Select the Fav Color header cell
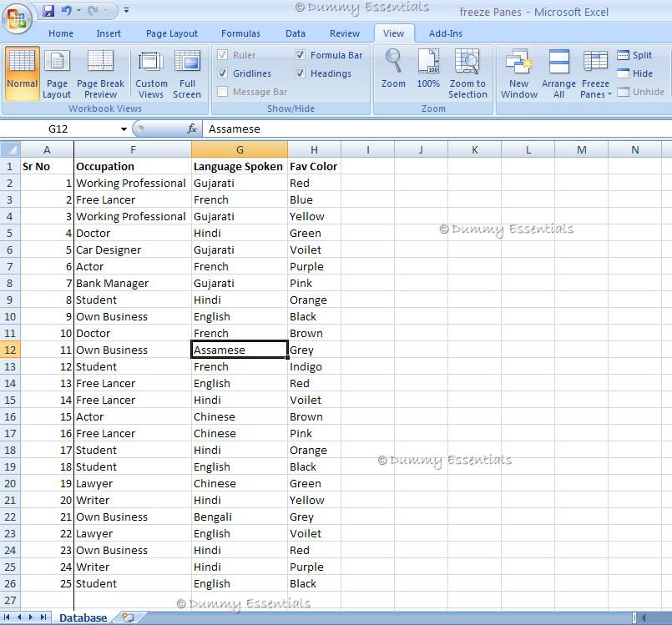 click(x=314, y=166)
